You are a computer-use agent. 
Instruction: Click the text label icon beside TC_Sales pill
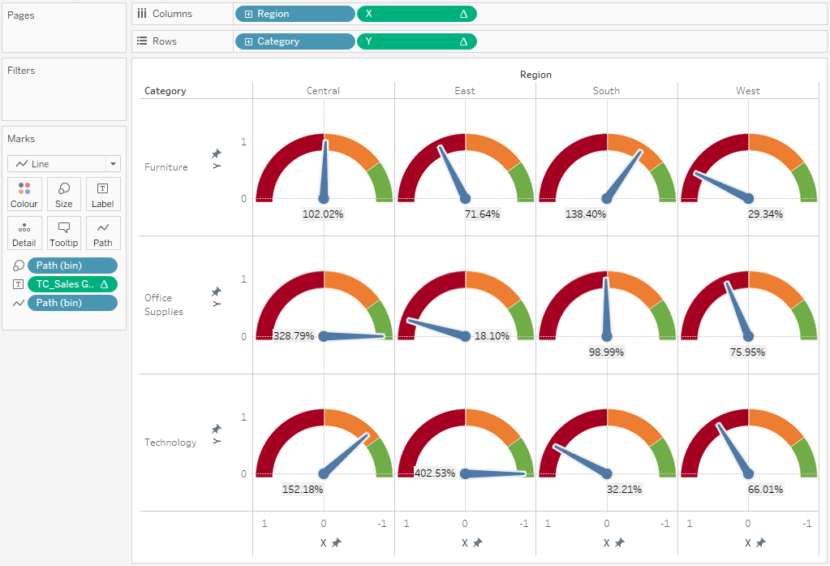click(x=18, y=284)
